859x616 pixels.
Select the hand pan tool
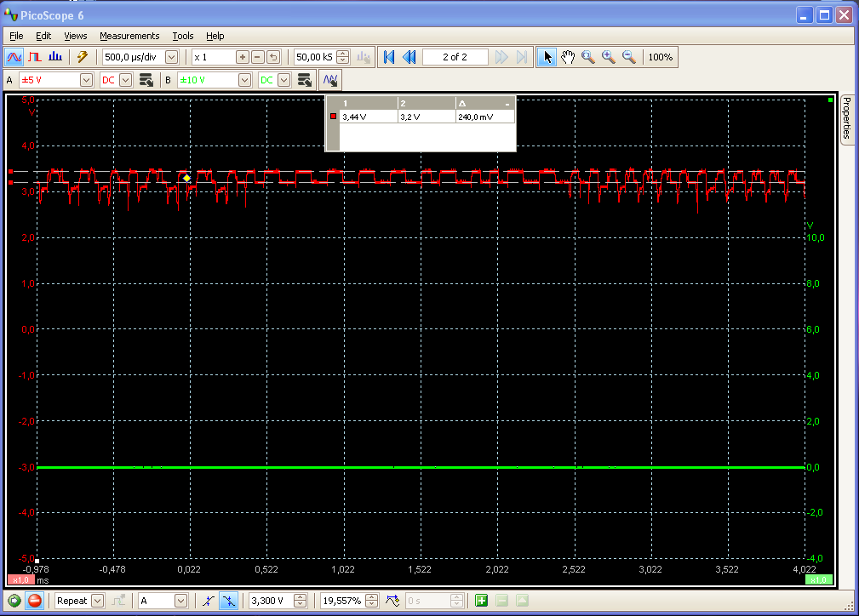point(568,57)
